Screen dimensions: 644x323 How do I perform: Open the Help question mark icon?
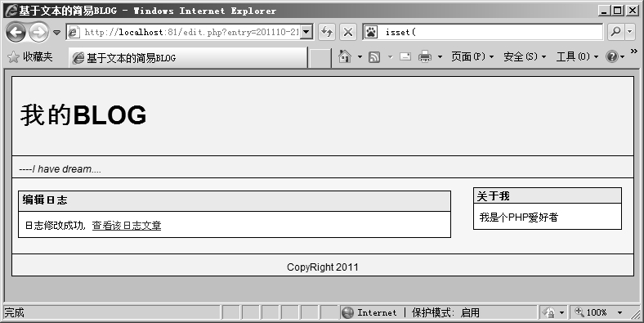612,56
